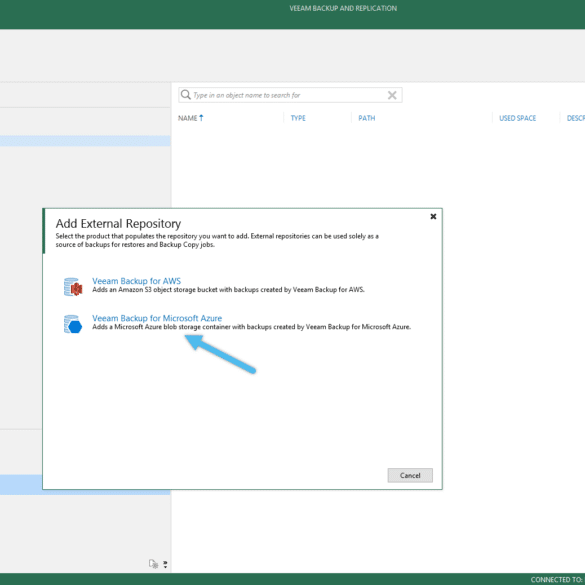Click the NAME column ascending sort arrow
Viewport: 585px width, 585px height.
[x=201, y=118]
